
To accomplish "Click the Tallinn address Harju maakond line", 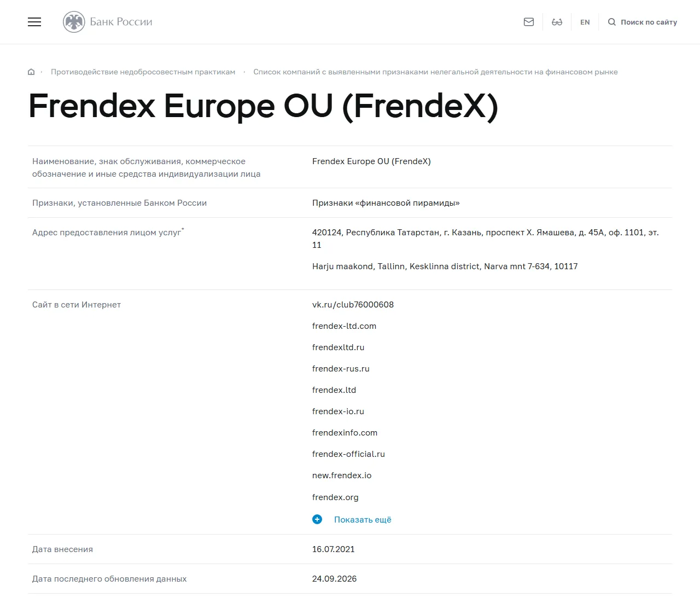I will tap(445, 266).
